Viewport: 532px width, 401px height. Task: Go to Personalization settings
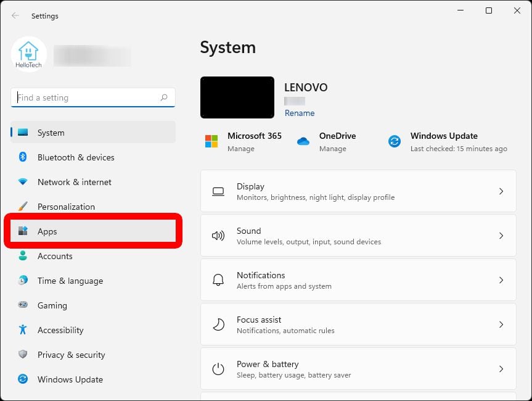pos(93,207)
